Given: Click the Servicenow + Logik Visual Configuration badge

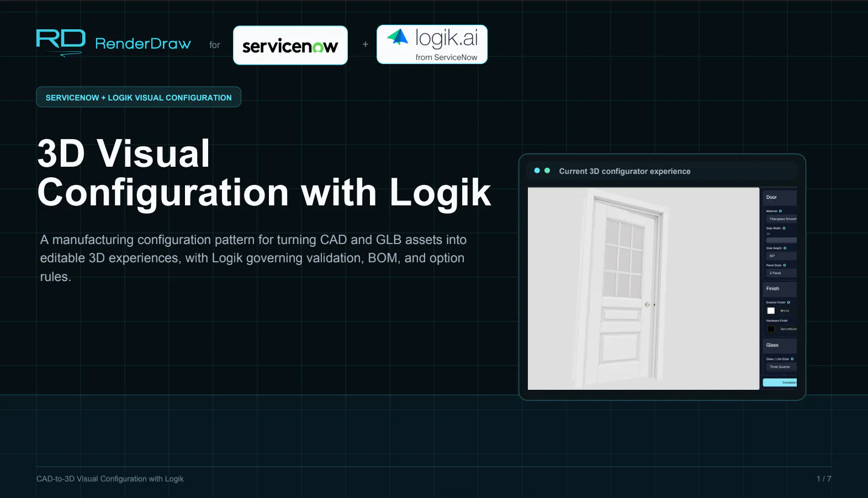Looking at the screenshot, I should click(x=139, y=97).
